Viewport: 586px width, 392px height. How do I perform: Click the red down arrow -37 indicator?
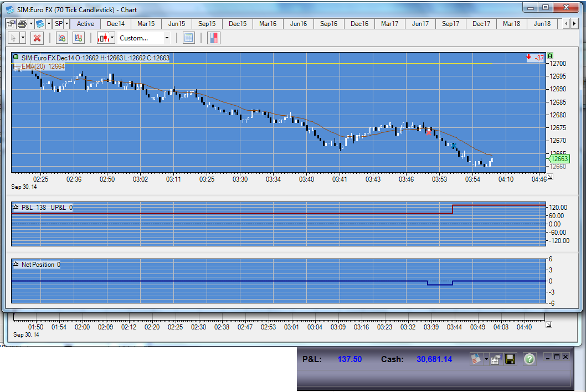(535, 58)
